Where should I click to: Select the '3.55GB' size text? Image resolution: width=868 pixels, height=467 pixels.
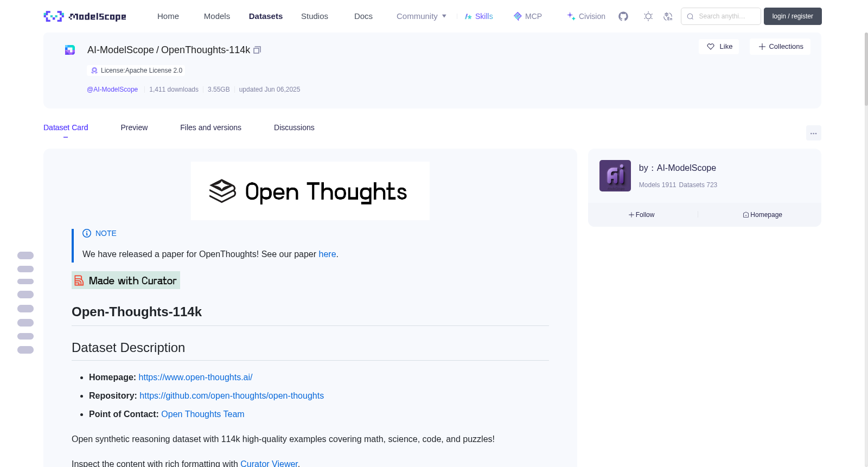[x=219, y=89]
